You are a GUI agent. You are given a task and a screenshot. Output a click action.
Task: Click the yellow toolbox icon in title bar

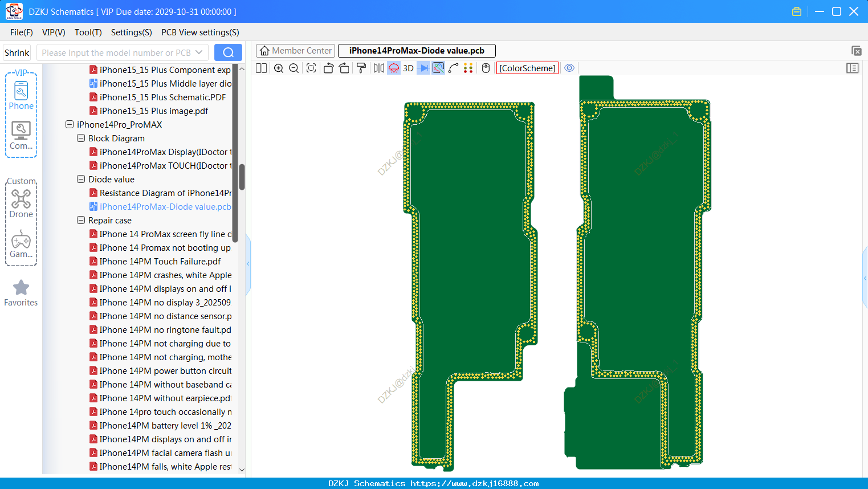[797, 11]
